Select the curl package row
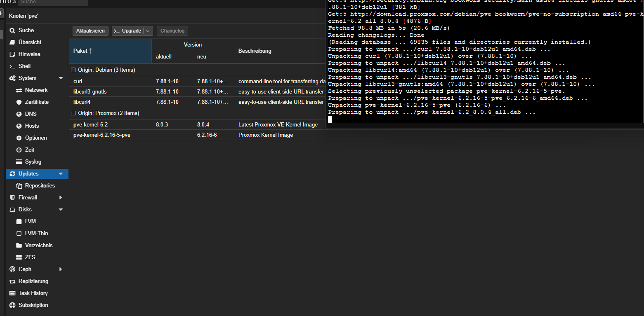Image resolution: width=644 pixels, height=316 pixels. 198,81
